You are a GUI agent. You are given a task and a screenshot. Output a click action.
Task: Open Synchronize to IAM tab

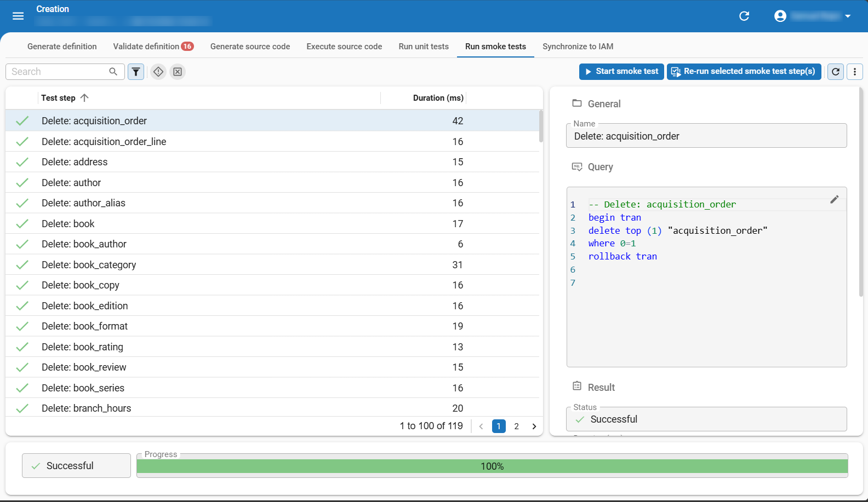coord(578,47)
